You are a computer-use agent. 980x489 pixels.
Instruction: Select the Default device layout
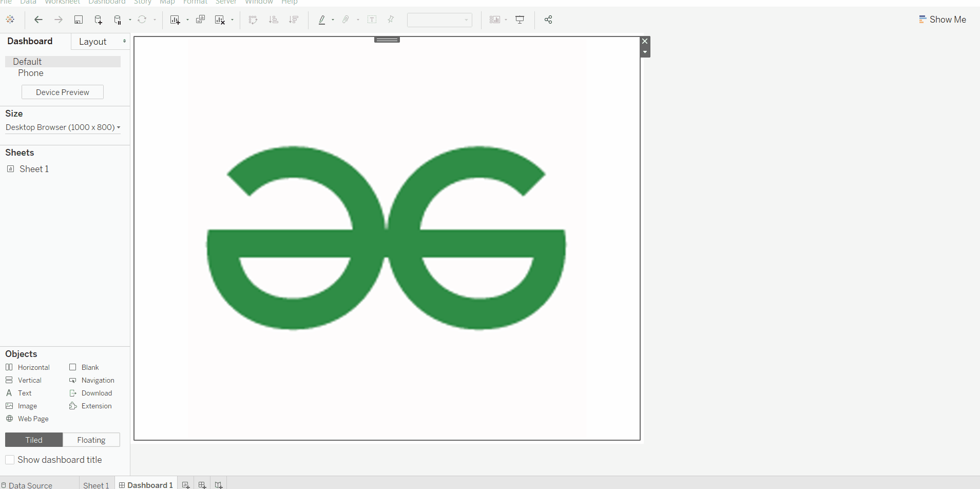63,62
